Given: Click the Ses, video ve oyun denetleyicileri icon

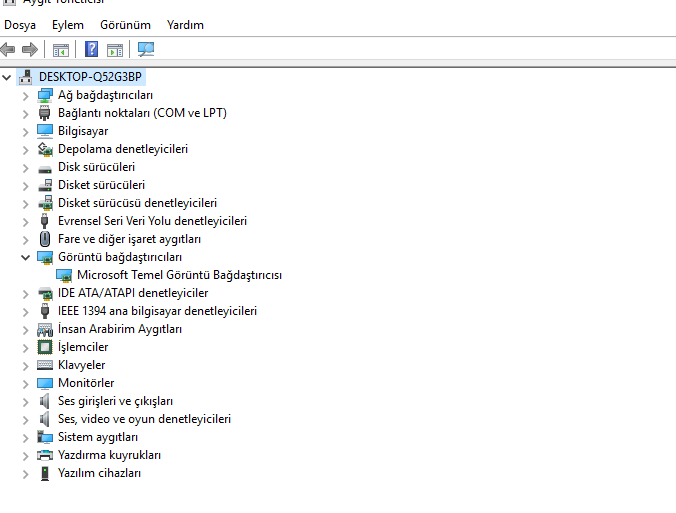Looking at the screenshot, I should coord(44,419).
